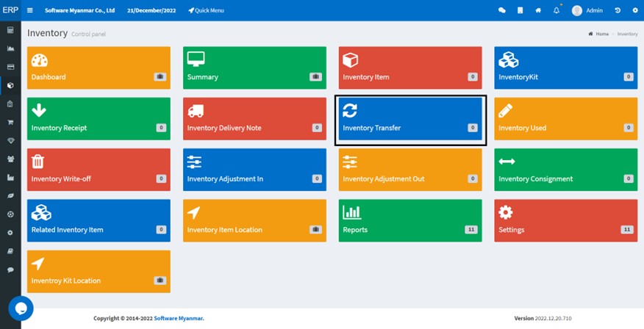The image size is (644, 329).
Task: Select the diamond sidebar icon
Action: (11, 141)
